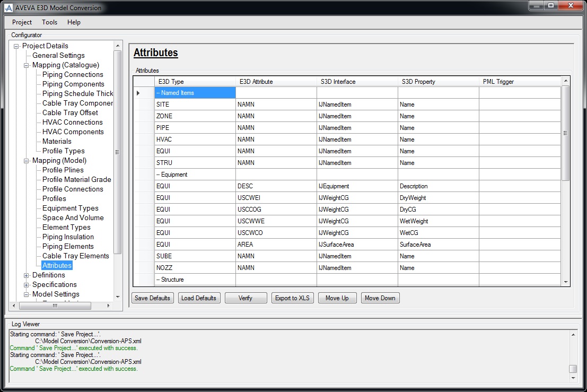Viewport: 587px width, 392px height.
Task: Click configurator tree horizontal scroll right arrow
Action: pyautogui.click(x=109, y=306)
